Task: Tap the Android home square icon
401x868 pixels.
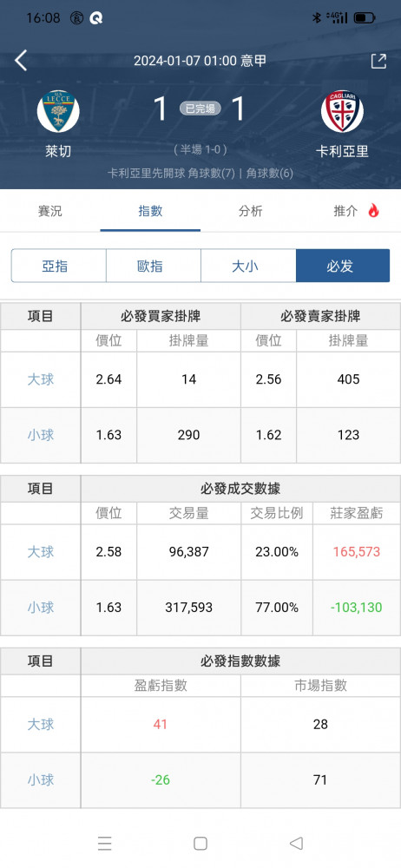Action: click(x=200, y=843)
